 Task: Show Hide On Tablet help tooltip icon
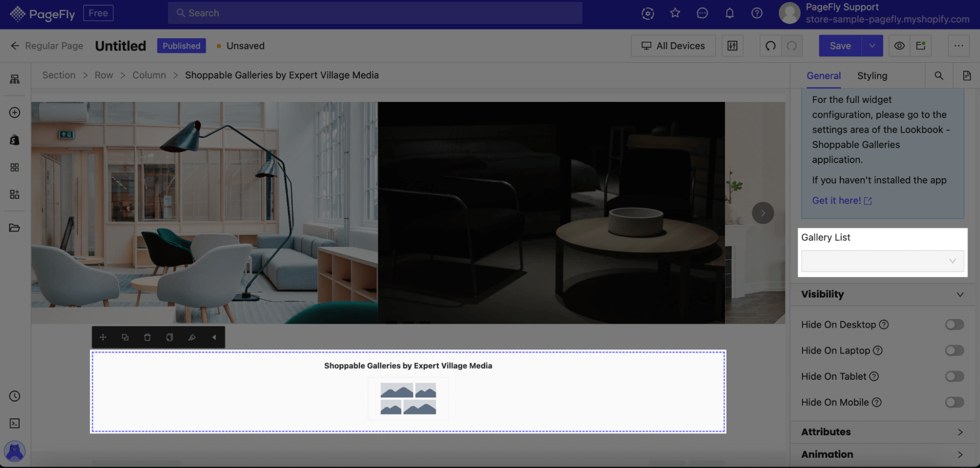pyautogui.click(x=874, y=376)
